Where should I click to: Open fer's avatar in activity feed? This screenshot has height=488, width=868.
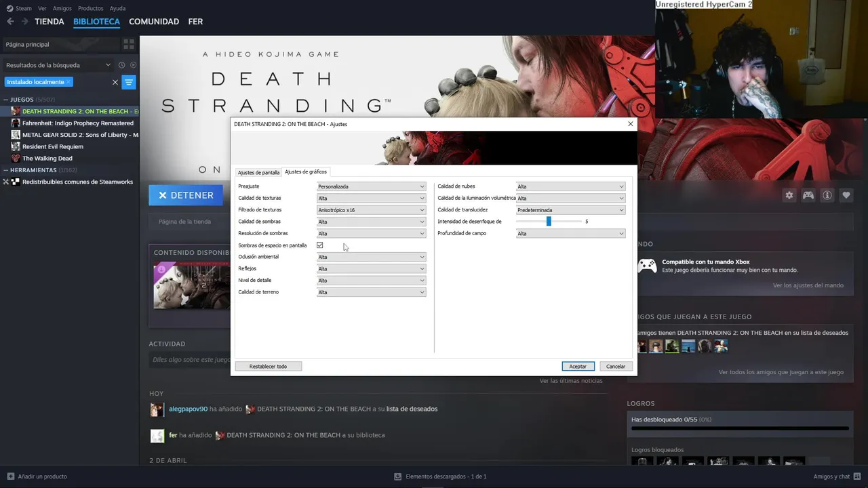157,435
